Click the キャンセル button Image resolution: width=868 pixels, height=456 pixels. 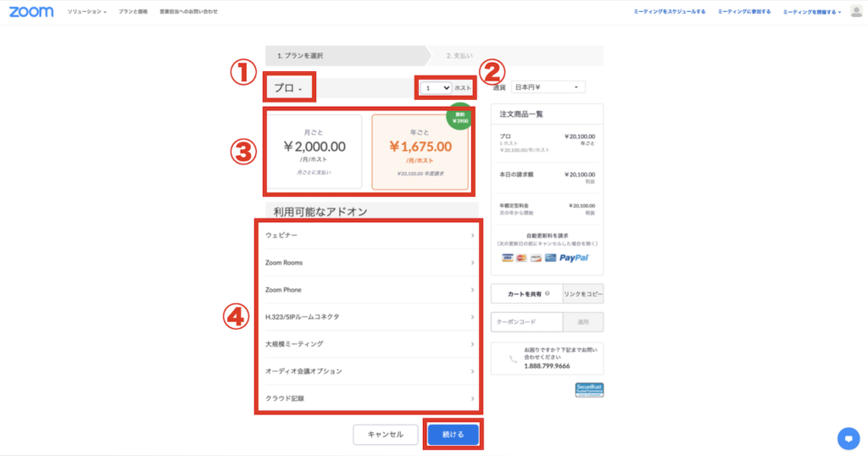[385, 434]
